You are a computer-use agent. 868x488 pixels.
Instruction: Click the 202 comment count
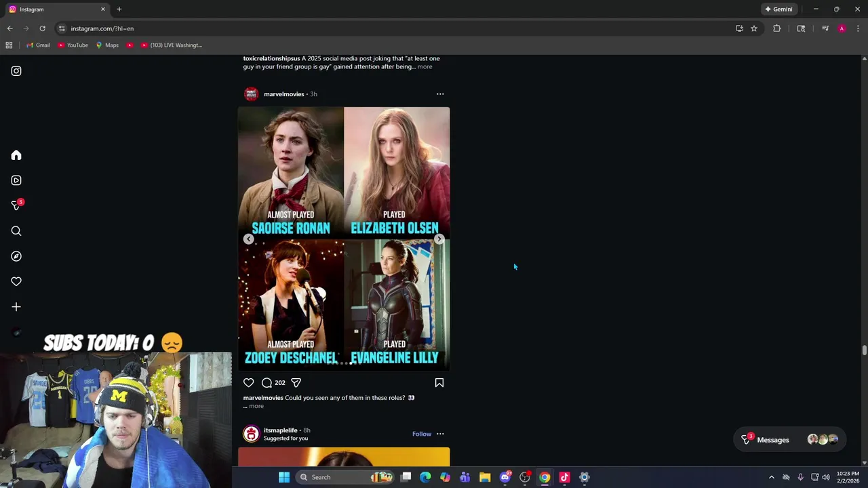(279, 383)
